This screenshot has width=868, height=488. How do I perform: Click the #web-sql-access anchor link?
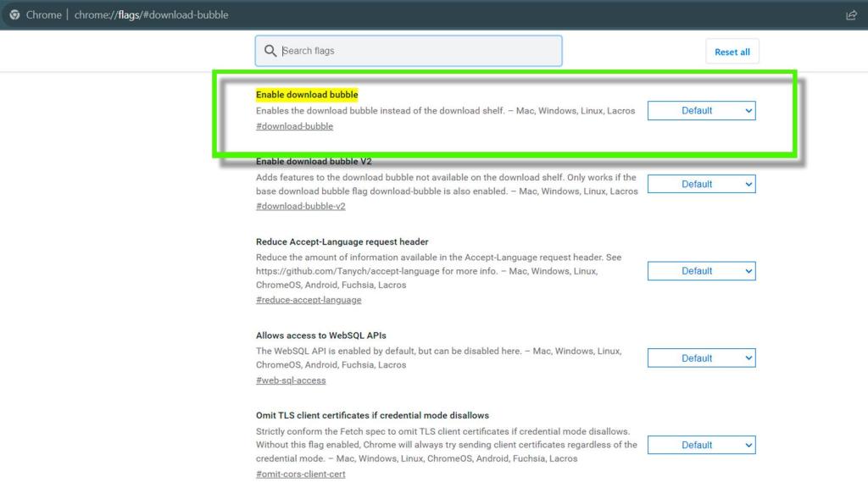291,380
